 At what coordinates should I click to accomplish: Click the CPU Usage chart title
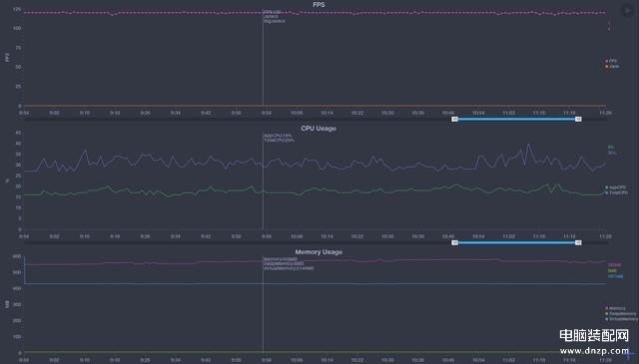(x=319, y=129)
